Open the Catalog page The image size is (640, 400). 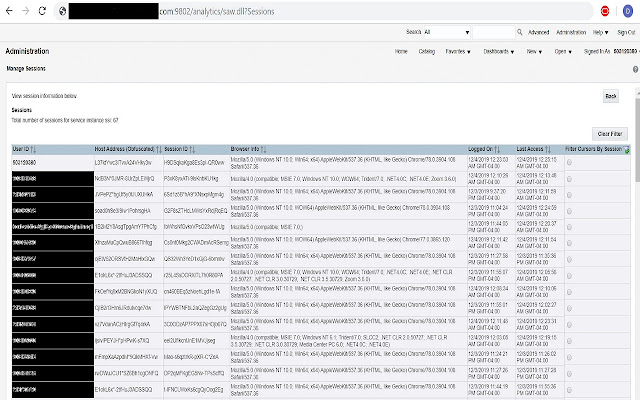pyautogui.click(x=427, y=51)
